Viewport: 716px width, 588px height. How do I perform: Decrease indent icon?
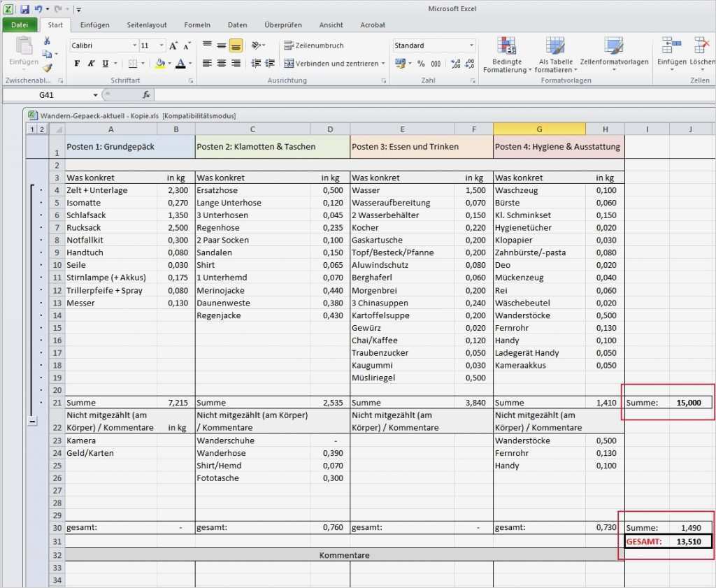tap(256, 64)
